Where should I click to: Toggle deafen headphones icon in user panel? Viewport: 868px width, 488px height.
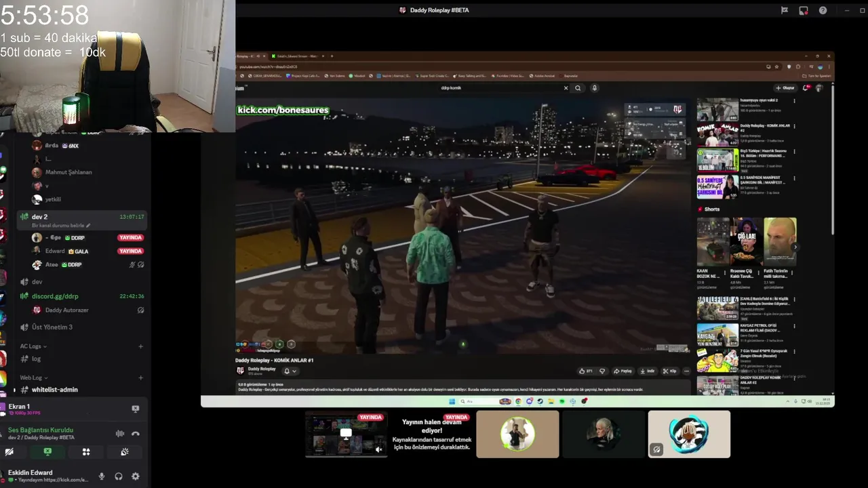click(119, 476)
